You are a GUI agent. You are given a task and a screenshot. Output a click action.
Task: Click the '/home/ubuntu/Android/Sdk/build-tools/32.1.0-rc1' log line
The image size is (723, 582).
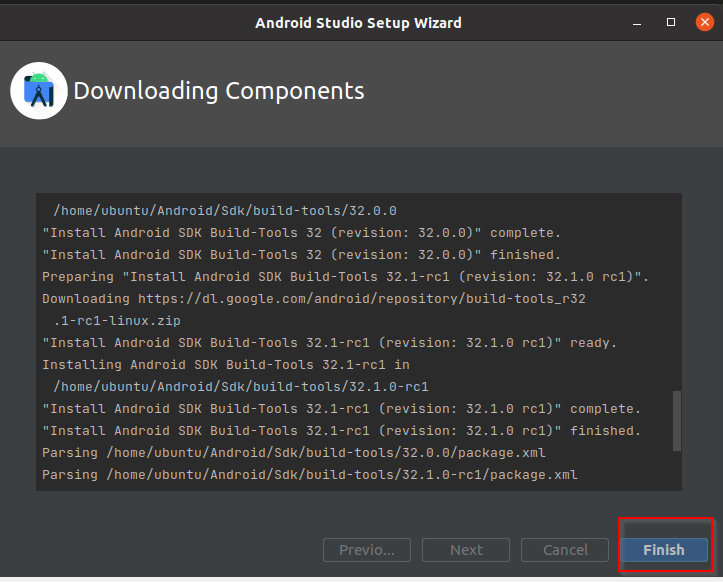241,387
